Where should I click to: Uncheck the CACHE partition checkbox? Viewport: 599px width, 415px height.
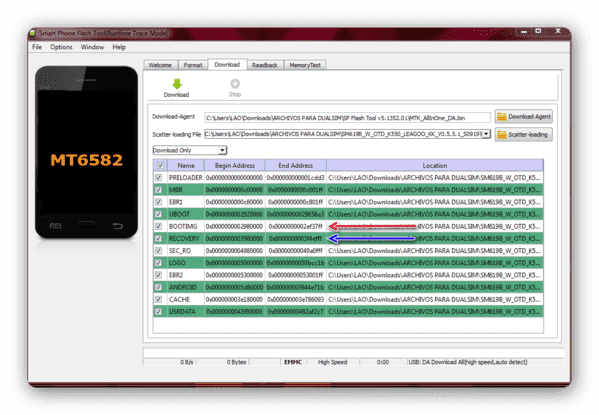[159, 299]
